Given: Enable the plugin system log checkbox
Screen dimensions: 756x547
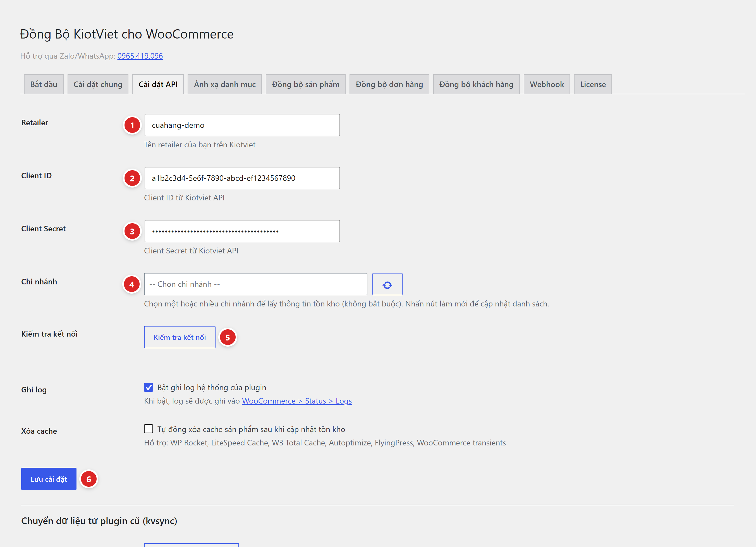Looking at the screenshot, I should (149, 387).
